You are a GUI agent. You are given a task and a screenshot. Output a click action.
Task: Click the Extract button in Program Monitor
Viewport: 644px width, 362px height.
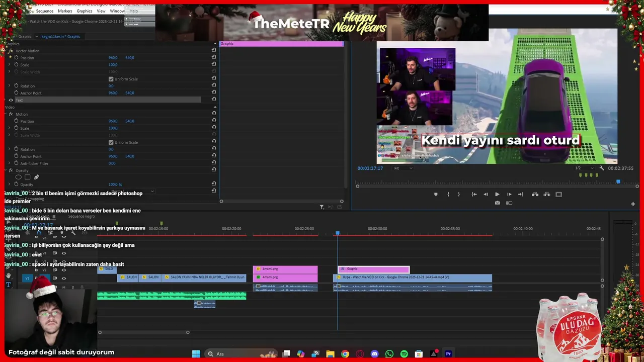click(x=546, y=194)
